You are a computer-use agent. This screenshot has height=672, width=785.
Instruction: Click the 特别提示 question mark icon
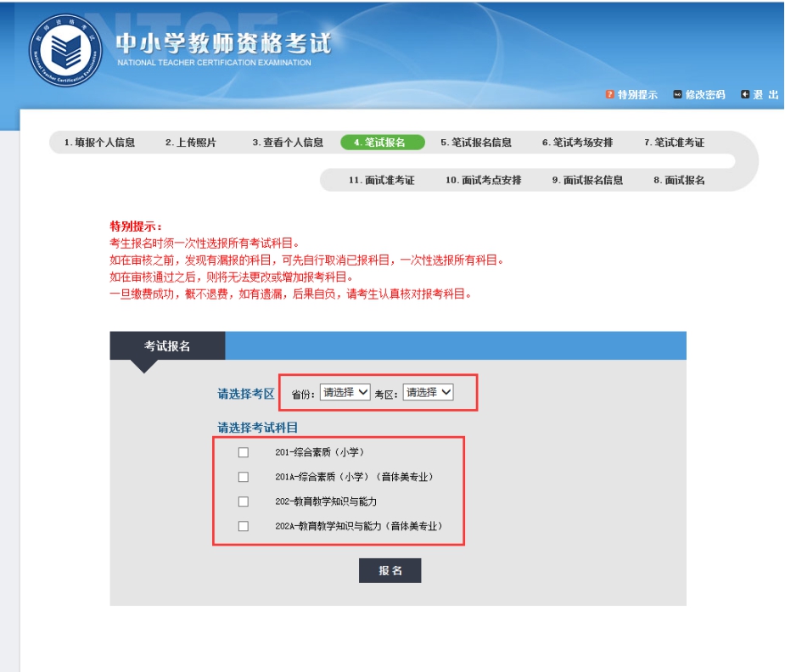[609, 95]
